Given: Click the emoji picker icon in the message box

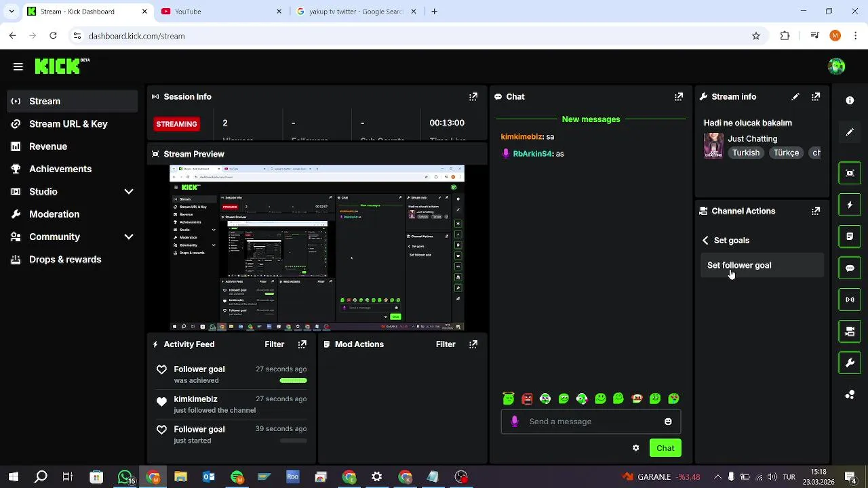Looking at the screenshot, I should 668,422.
